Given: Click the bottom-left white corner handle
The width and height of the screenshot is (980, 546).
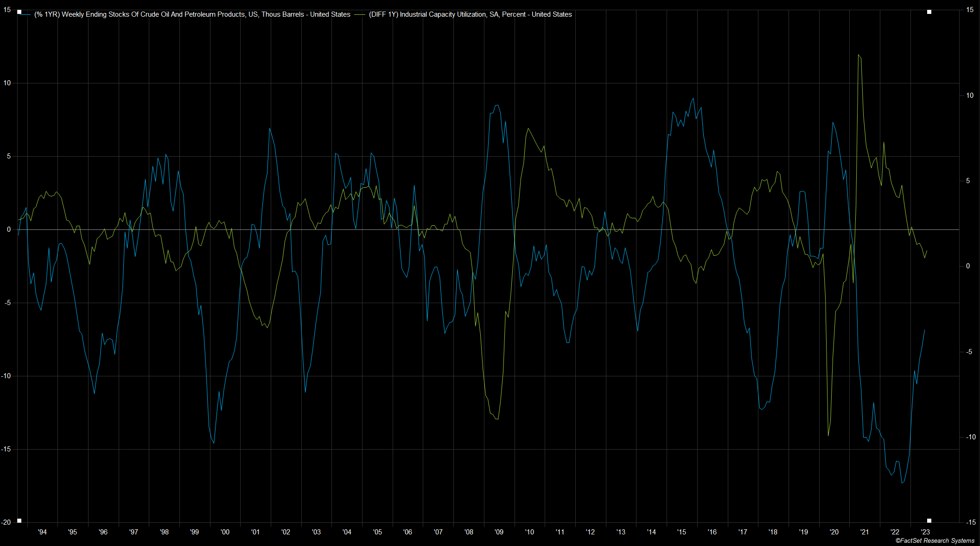Looking at the screenshot, I should point(19,521).
